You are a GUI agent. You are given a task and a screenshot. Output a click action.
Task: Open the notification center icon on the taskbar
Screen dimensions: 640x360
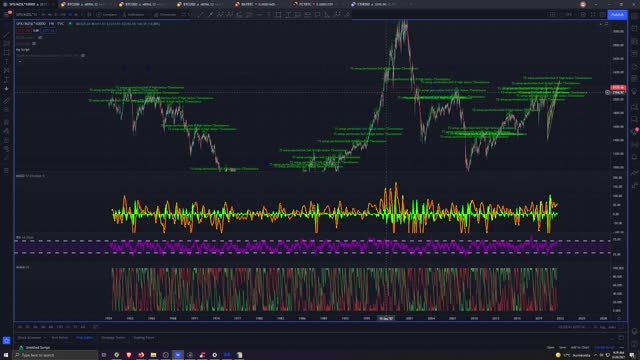(x=632, y=355)
